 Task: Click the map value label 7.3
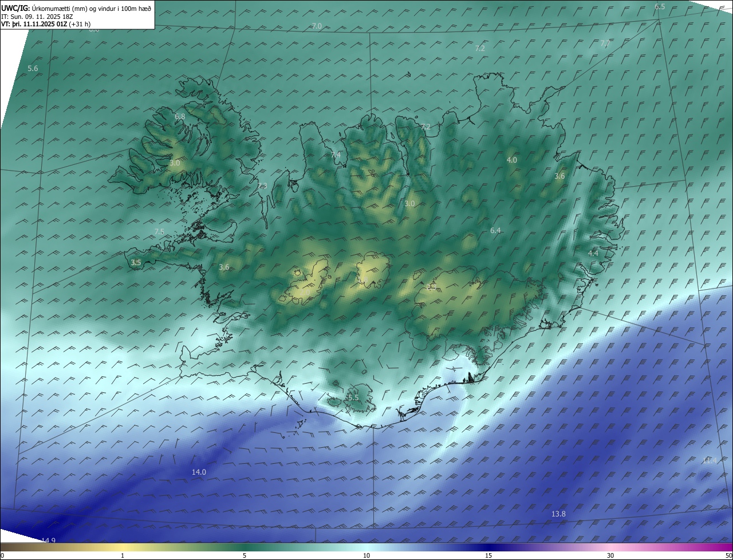coord(262,186)
